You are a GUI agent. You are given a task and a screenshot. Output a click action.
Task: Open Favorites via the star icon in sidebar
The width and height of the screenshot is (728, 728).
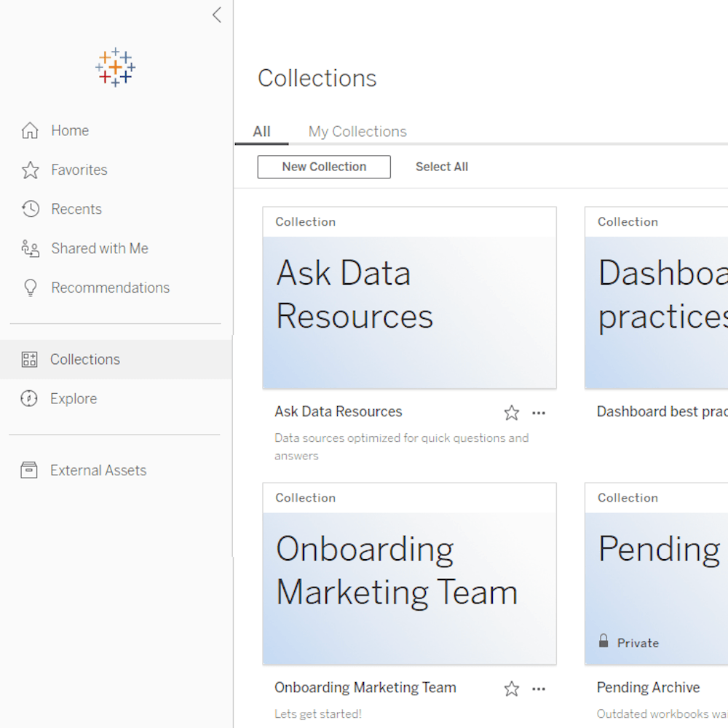[30, 170]
